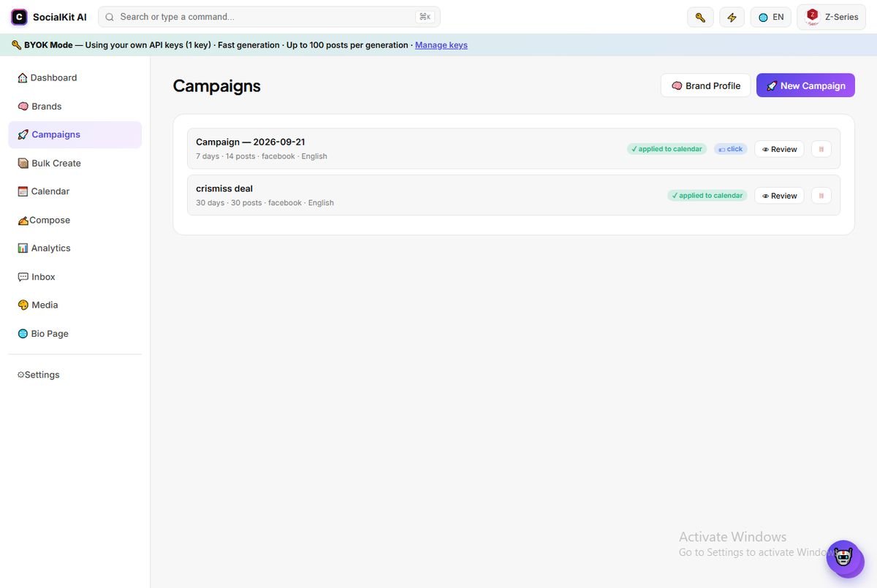Click the search magnifier icon
Viewport: 877px width, 588px height.
(x=110, y=17)
